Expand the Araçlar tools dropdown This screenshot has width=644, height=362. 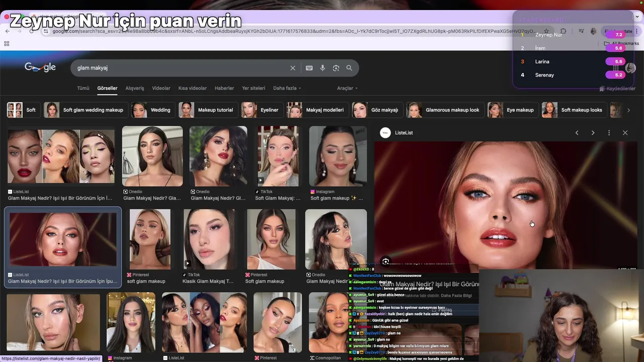click(x=347, y=88)
